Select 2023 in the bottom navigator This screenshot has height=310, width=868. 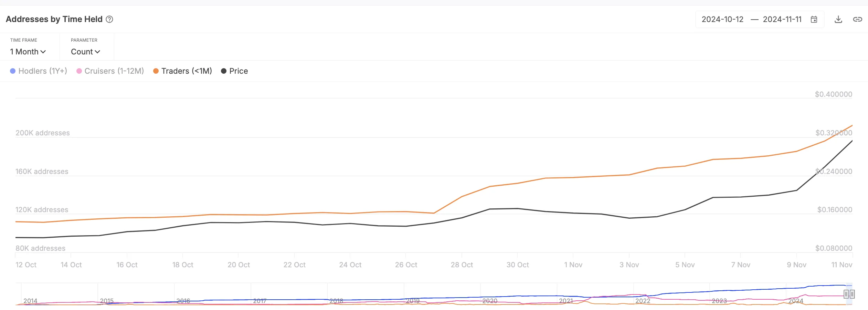(719, 301)
